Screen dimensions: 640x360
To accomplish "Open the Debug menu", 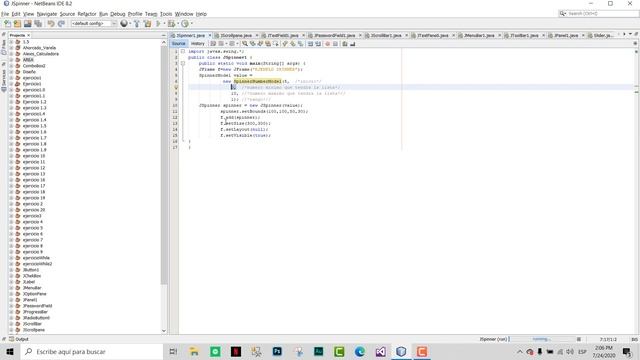I will [118, 14].
